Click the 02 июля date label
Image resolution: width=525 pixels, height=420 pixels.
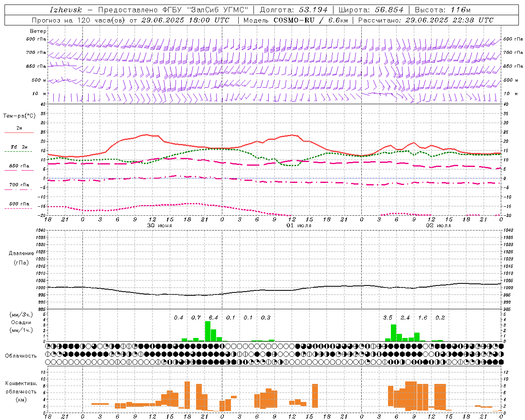[438, 226]
